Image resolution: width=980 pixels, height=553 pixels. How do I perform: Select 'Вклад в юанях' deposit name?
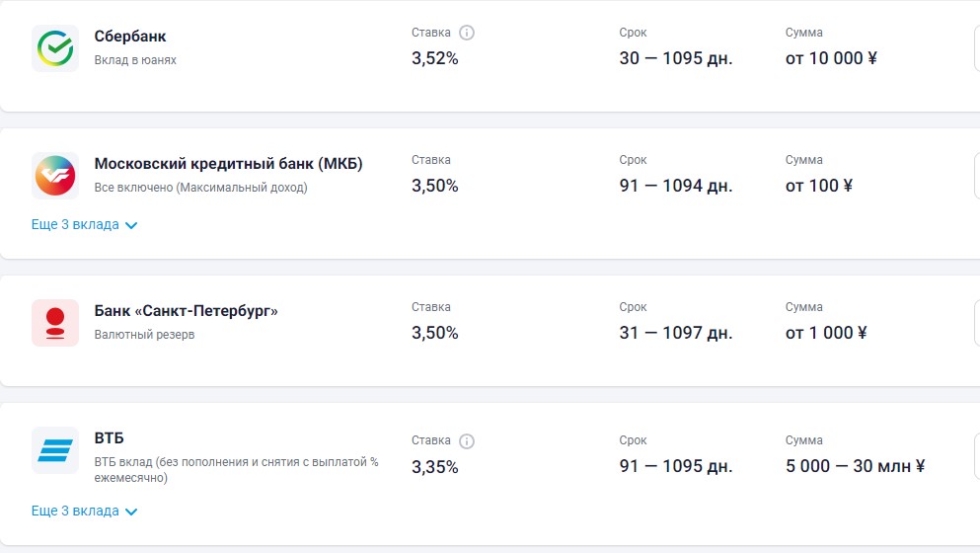pos(135,60)
